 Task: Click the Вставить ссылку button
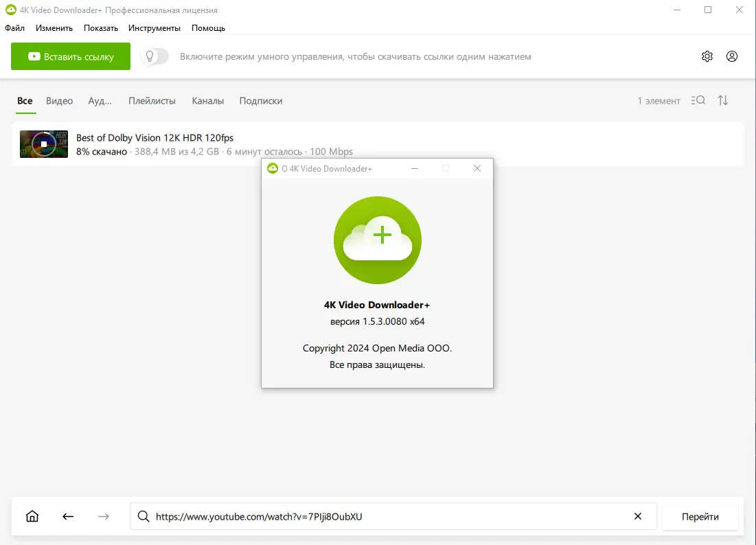(x=71, y=56)
